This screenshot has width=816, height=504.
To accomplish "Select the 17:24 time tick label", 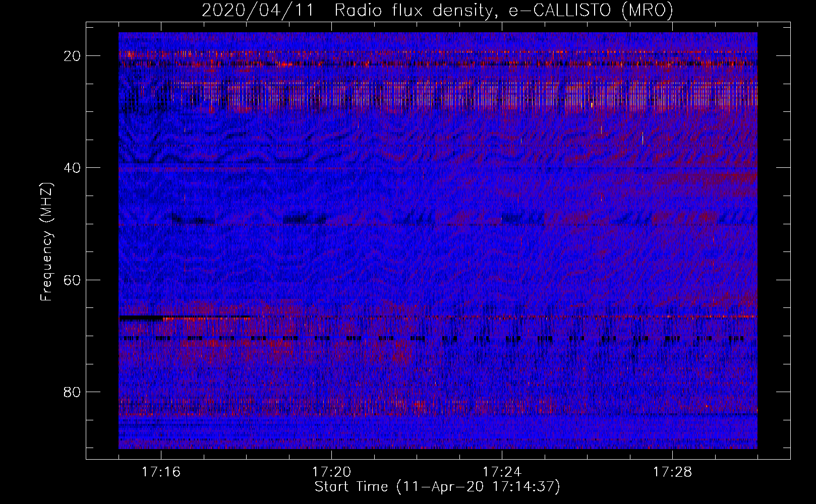I will (x=502, y=472).
